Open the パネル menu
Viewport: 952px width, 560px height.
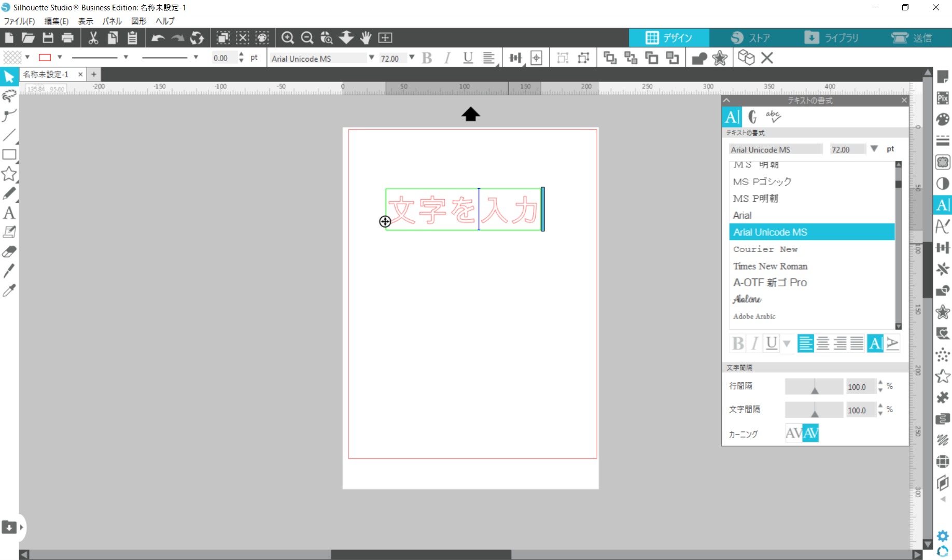pyautogui.click(x=112, y=21)
